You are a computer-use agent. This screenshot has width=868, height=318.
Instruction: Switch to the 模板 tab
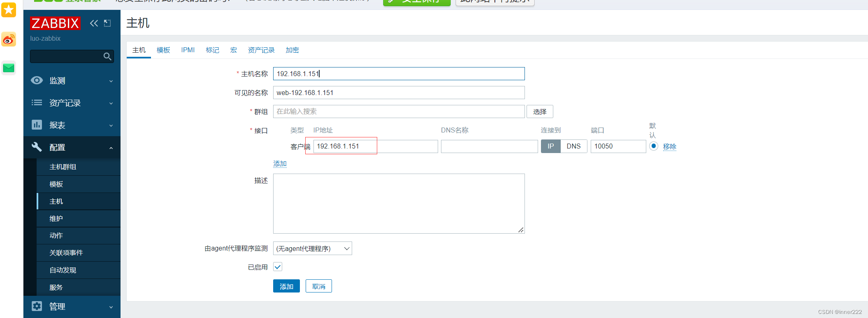click(163, 50)
